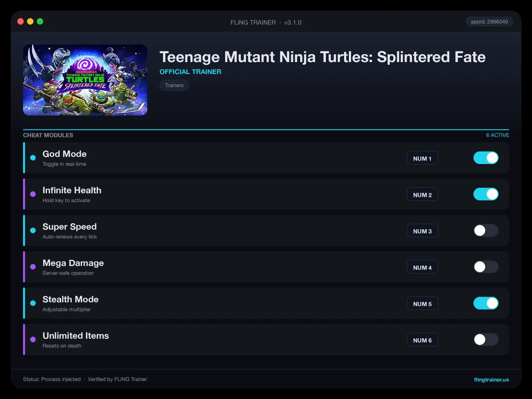Screen dimensions: 532x399
Task: Click the cyan dot beside God Mode
Action: click(x=33, y=158)
